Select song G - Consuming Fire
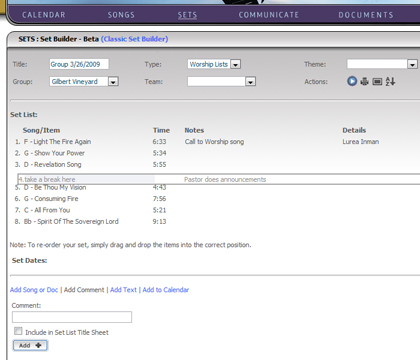This screenshot has height=360, width=420. tap(51, 199)
